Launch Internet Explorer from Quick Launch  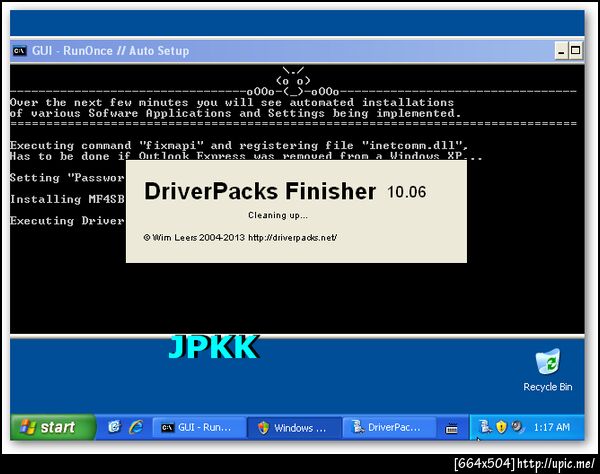(136, 427)
